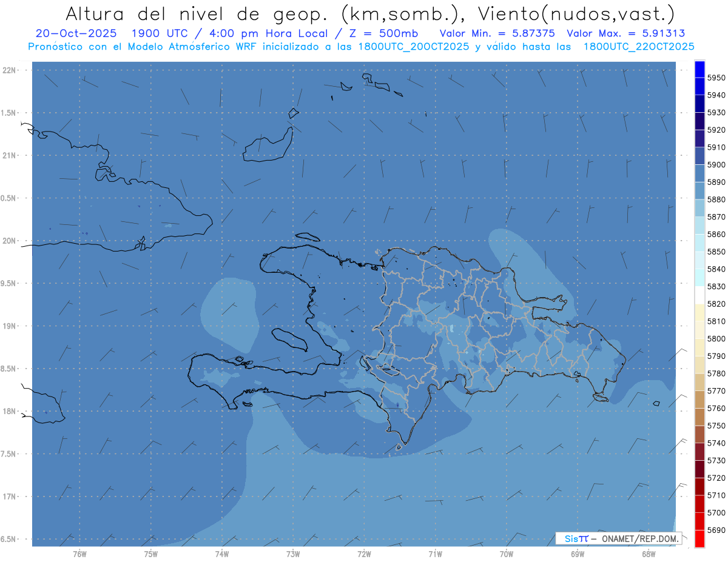Click the Valor Min. = 5.87375 label

point(497,33)
